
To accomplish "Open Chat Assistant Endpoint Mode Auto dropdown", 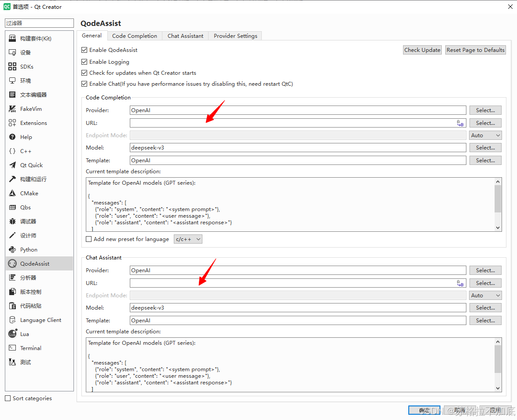I will (x=485, y=296).
